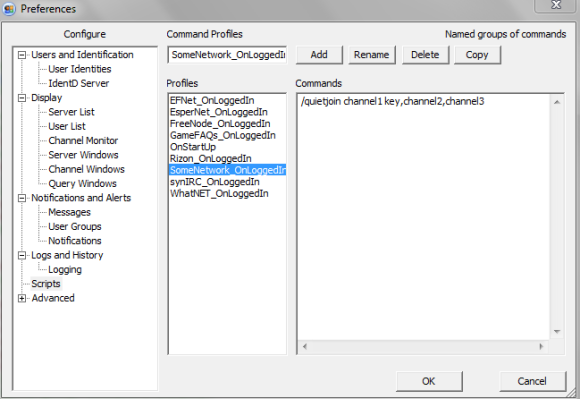The height and width of the screenshot is (399, 580).
Task: Select WhatNET_OnLoggedIn profile
Action: 227,194
